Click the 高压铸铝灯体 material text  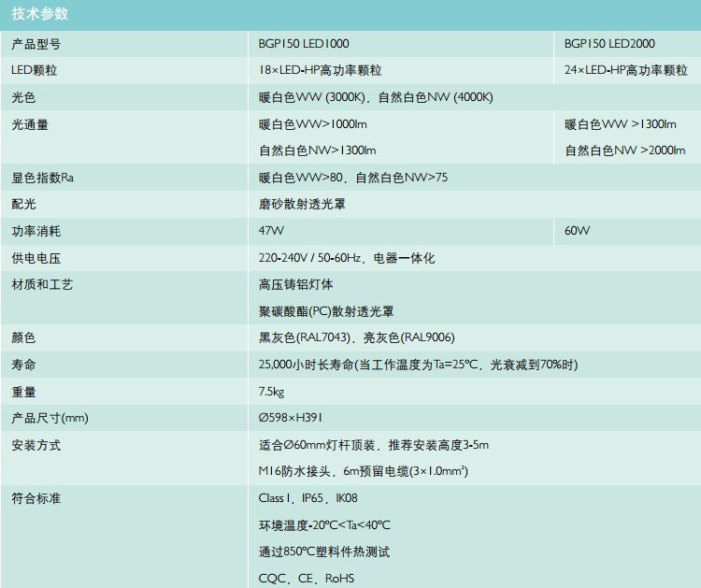click(295, 284)
